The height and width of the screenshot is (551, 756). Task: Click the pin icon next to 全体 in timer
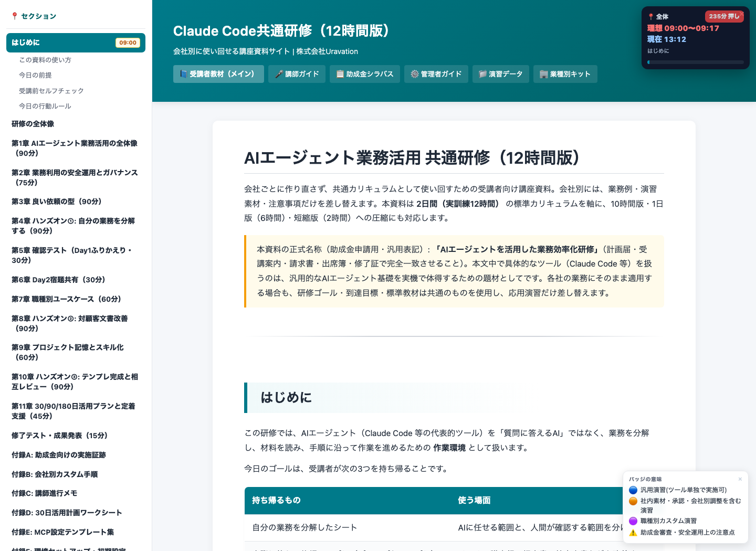coord(651,17)
